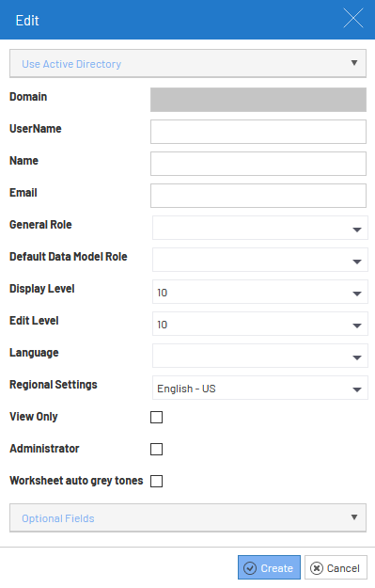Enable the View Only checkbox

tap(157, 417)
